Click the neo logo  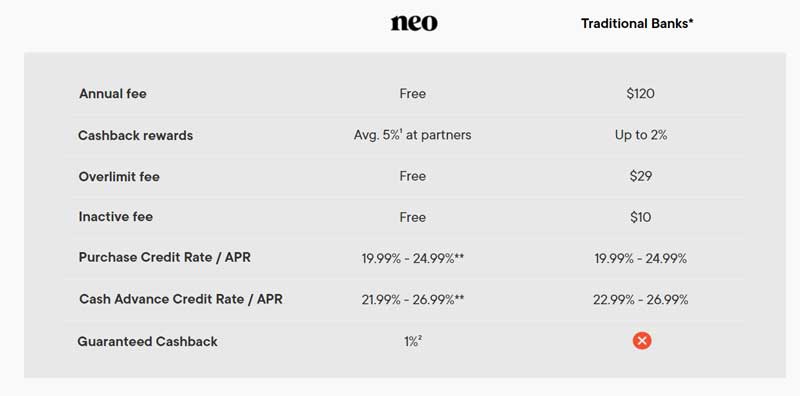(414, 23)
